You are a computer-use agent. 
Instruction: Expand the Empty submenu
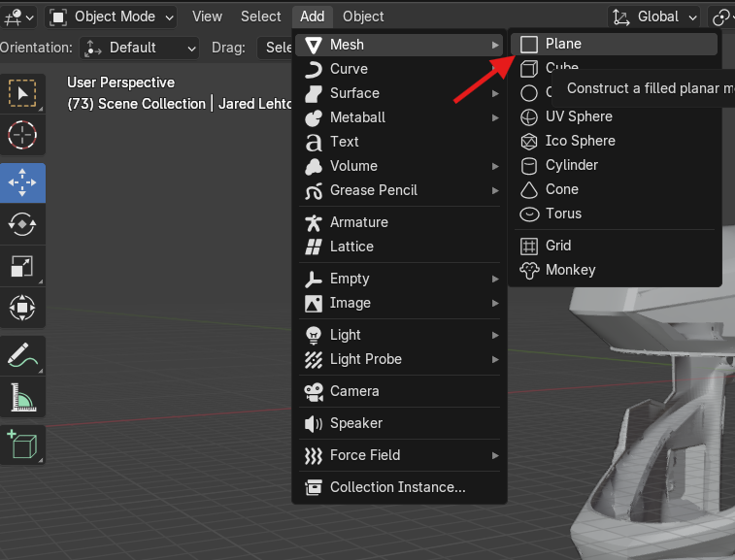399,279
